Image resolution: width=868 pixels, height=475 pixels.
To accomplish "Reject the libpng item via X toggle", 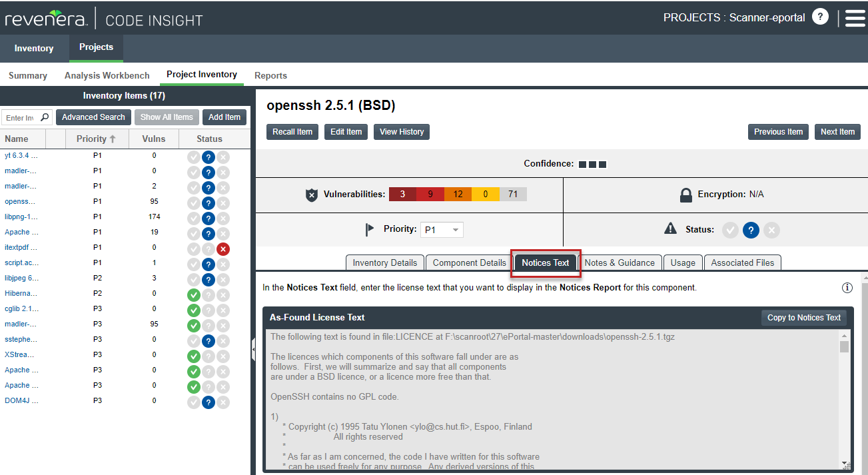I will (223, 218).
